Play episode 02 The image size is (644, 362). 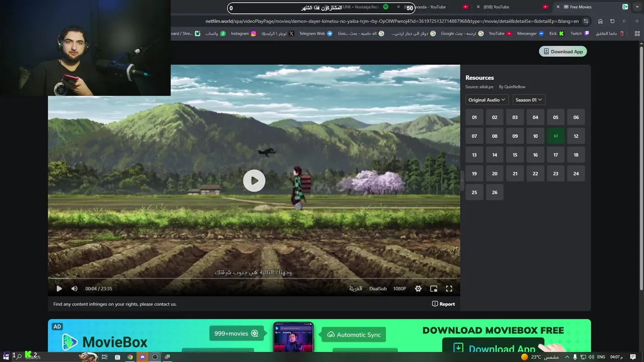tap(495, 117)
